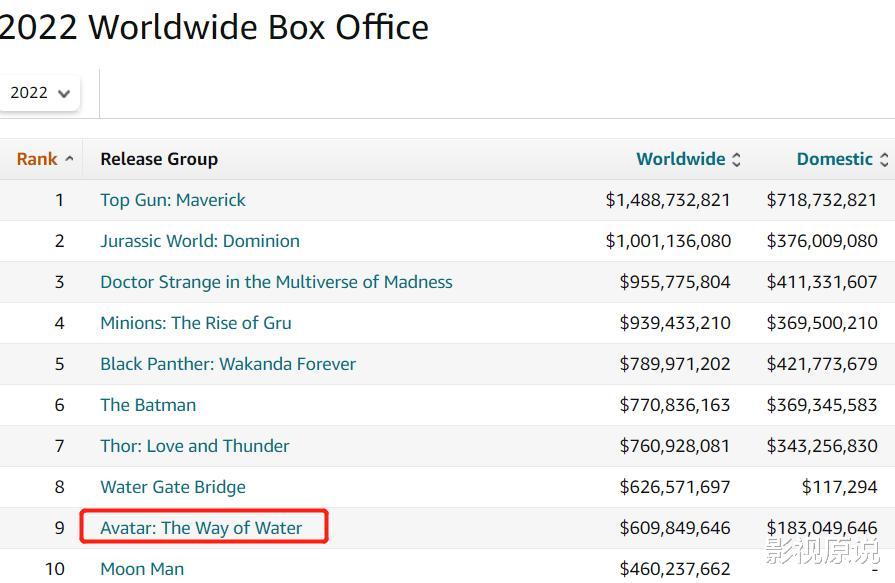Click the Release Group column header
This screenshot has height=583, width=895.
click(159, 159)
